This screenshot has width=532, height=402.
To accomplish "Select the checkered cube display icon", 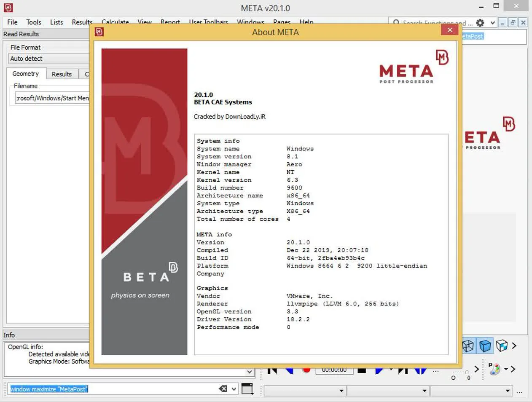I will pos(502,346).
